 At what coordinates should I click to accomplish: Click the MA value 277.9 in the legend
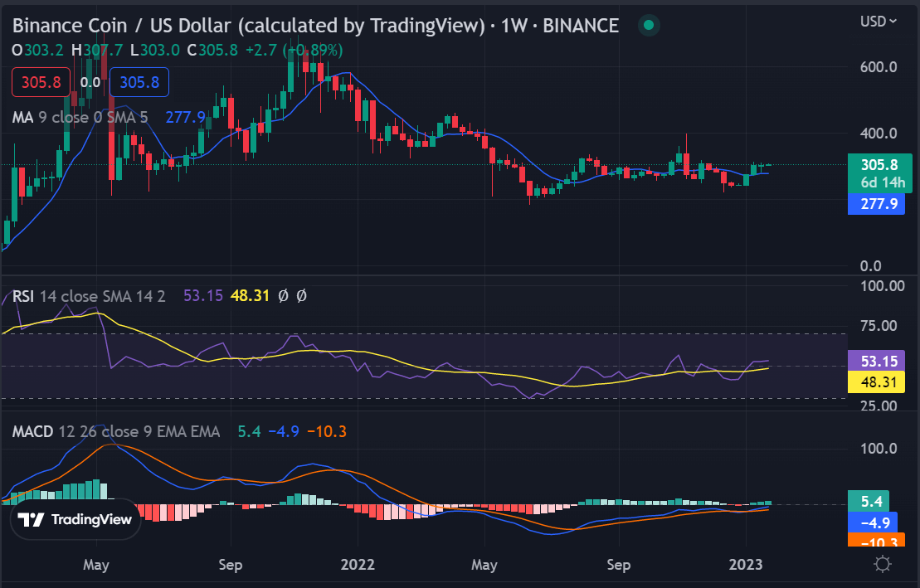click(185, 118)
